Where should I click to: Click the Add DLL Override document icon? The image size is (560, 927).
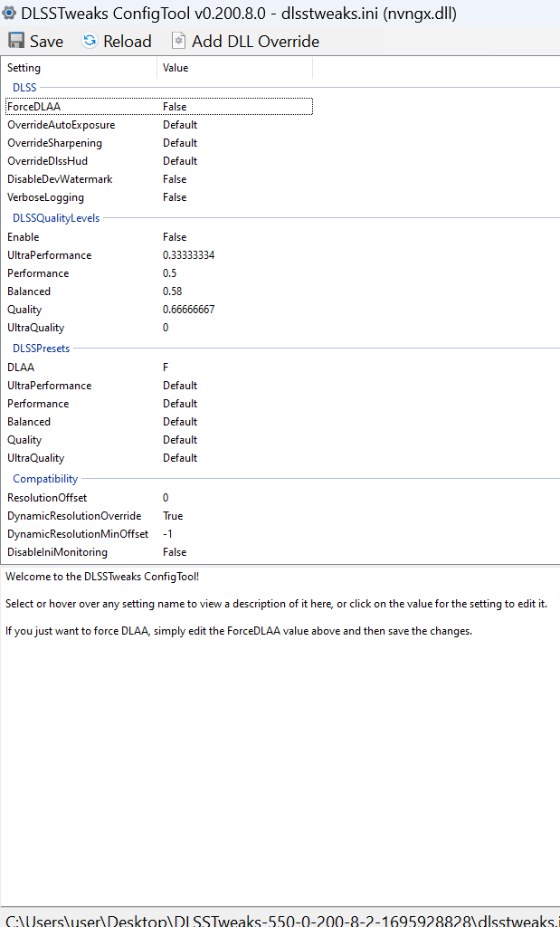(178, 40)
